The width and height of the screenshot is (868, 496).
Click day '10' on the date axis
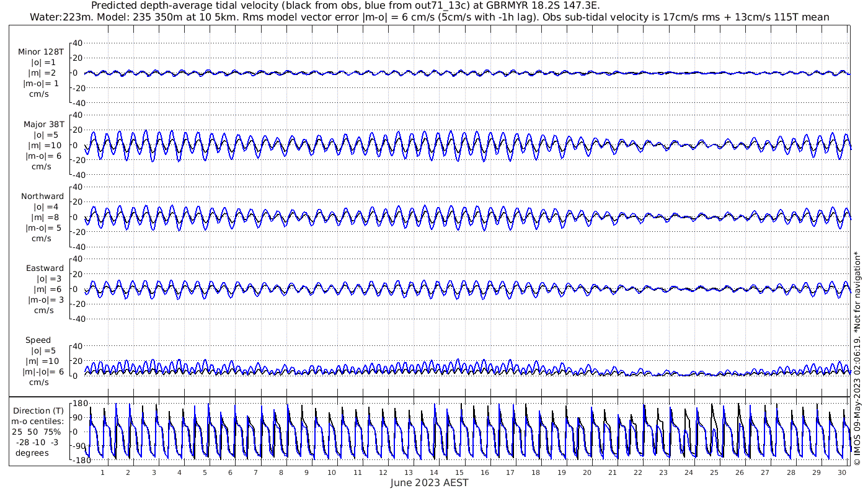[332, 472]
